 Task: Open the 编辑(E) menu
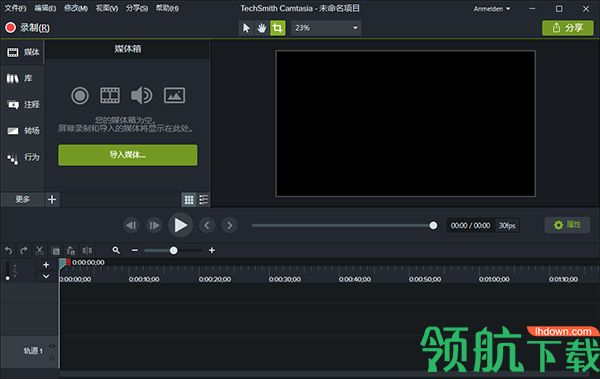click(x=45, y=8)
